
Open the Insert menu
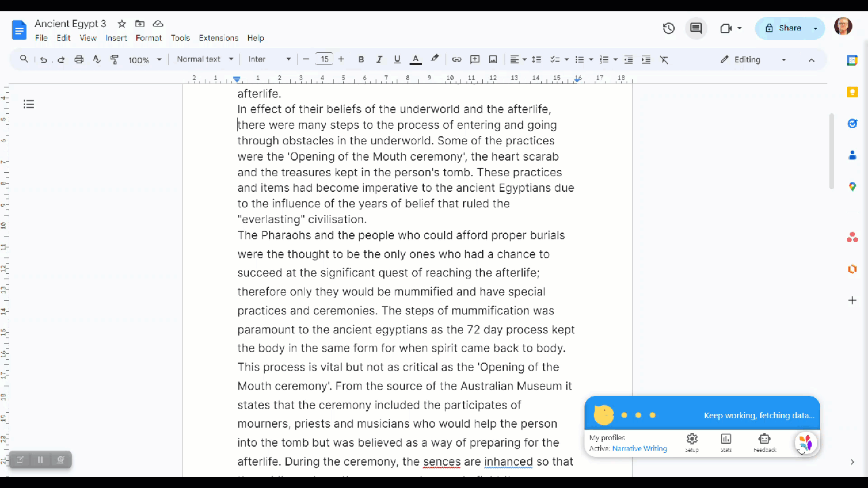click(x=116, y=38)
